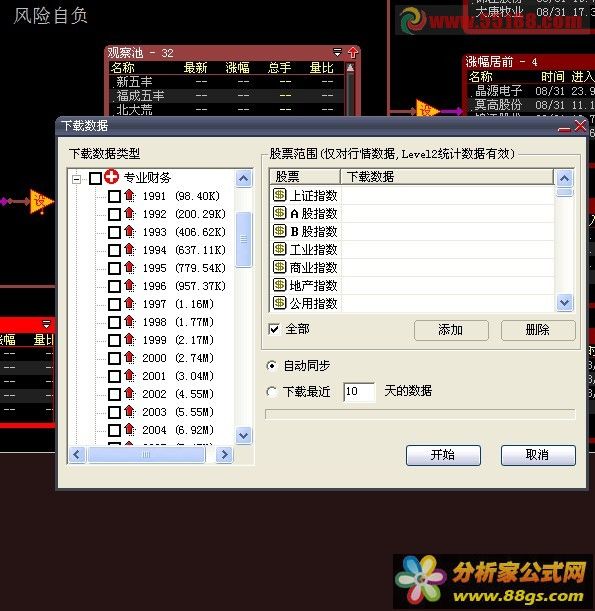Screen dimensions: 595x611
Task: Choose the 自动同步 radio option
Action: pos(271,366)
